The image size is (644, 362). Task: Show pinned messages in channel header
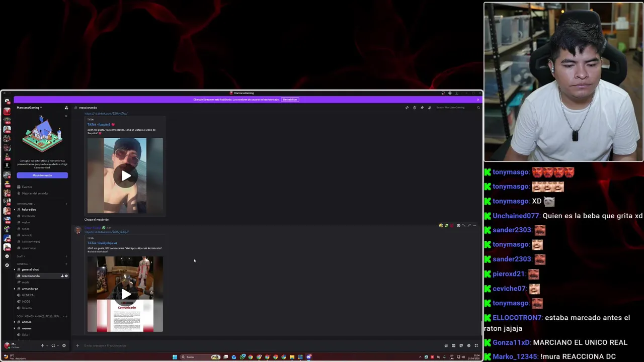click(x=422, y=108)
